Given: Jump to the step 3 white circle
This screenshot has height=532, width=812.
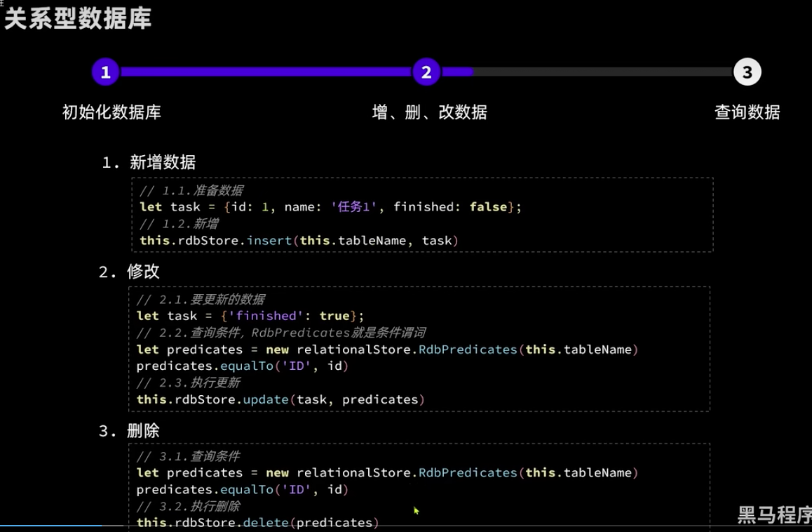Looking at the screenshot, I should pos(747,72).
